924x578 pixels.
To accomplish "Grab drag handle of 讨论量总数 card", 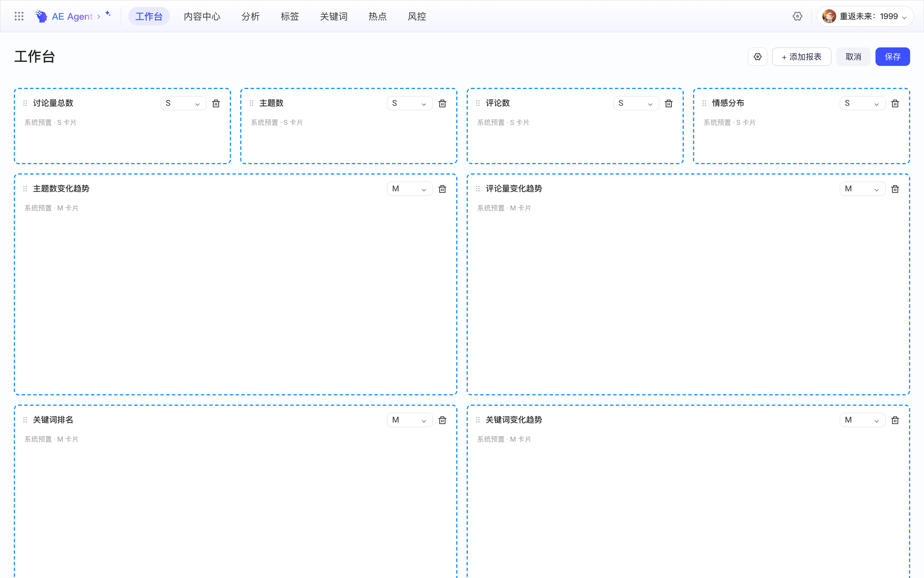I will pos(25,103).
